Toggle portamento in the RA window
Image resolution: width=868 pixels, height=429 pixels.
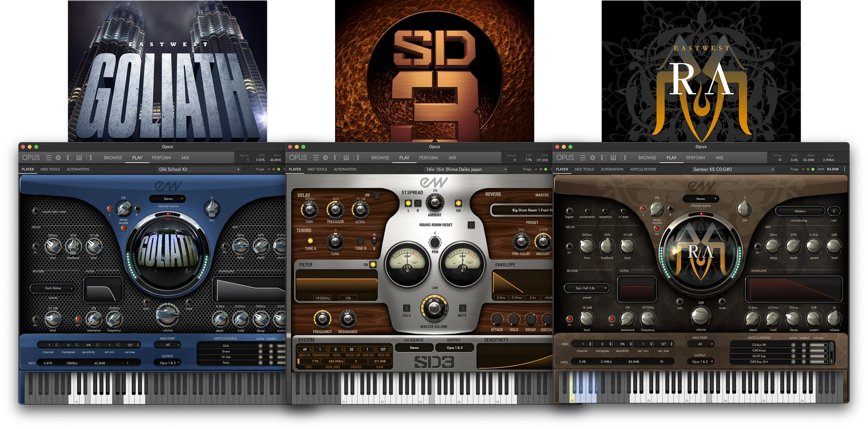[x=587, y=211]
